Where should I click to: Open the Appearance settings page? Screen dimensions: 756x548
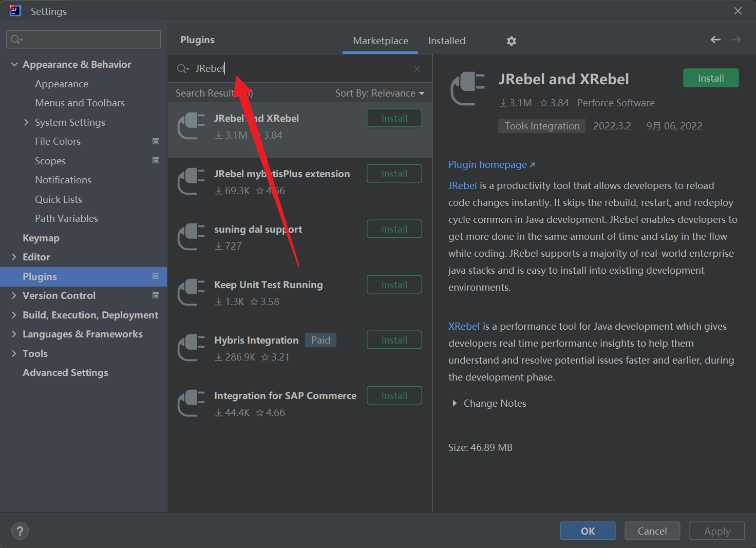click(62, 84)
